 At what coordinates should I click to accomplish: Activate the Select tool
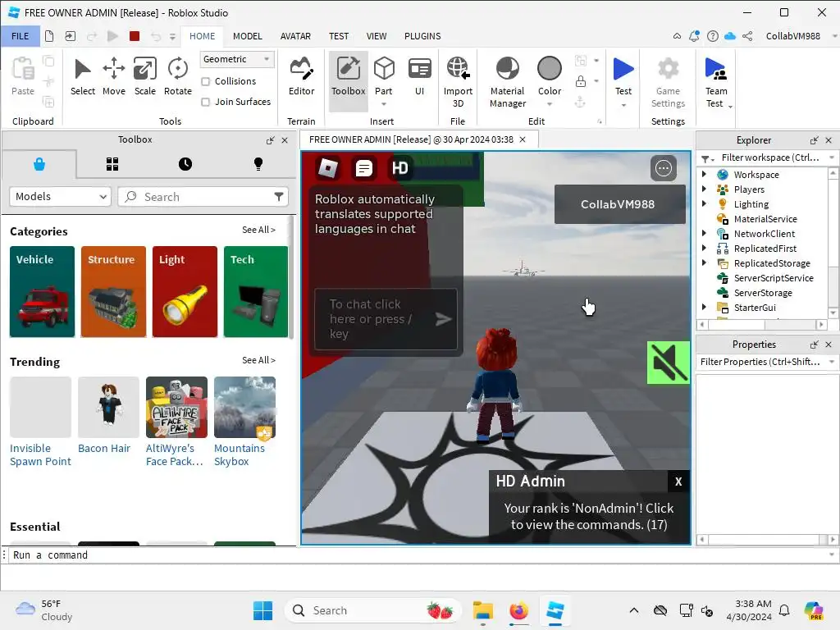(x=83, y=76)
